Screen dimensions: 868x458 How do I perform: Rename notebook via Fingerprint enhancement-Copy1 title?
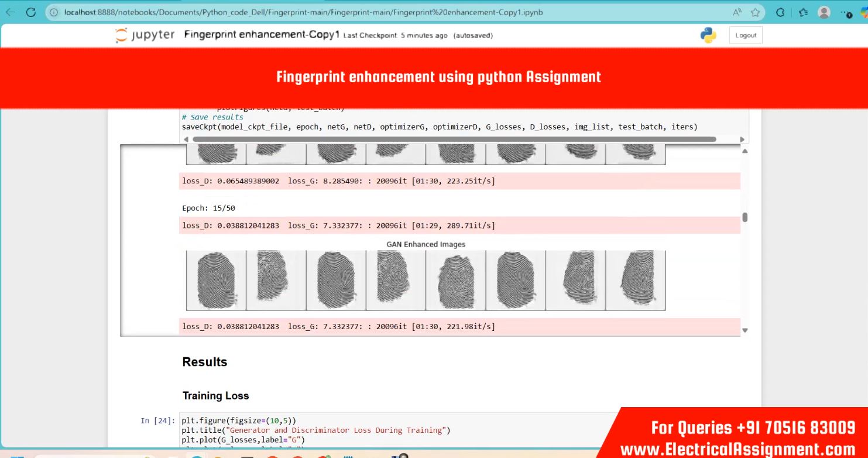(262, 35)
